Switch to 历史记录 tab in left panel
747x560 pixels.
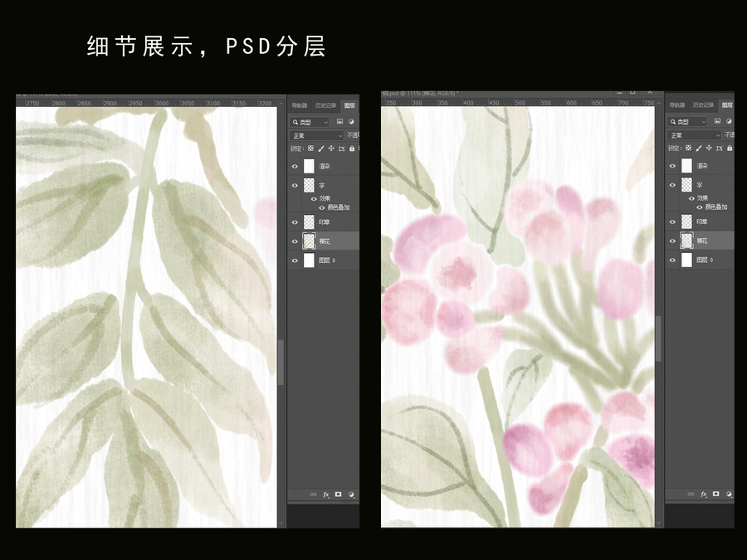pyautogui.click(x=326, y=105)
